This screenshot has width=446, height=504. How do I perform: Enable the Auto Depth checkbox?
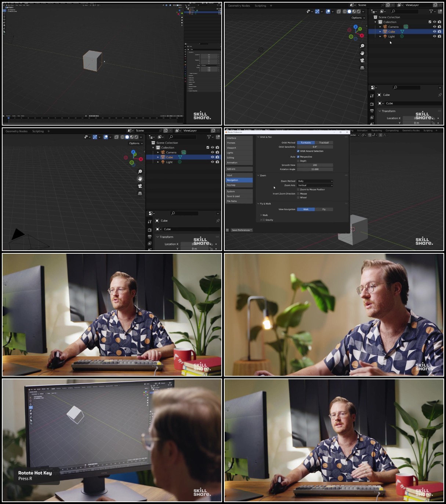click(298, 161)
